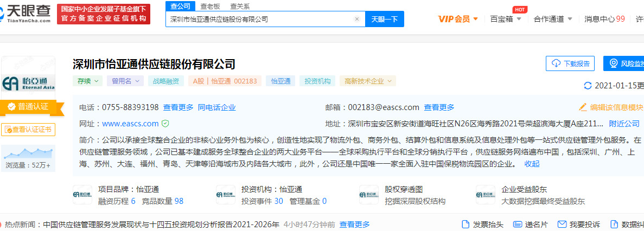The image size is (644, 231).
Task: Click the 股权穿透图 logo icon
Action: pos(369,195)
